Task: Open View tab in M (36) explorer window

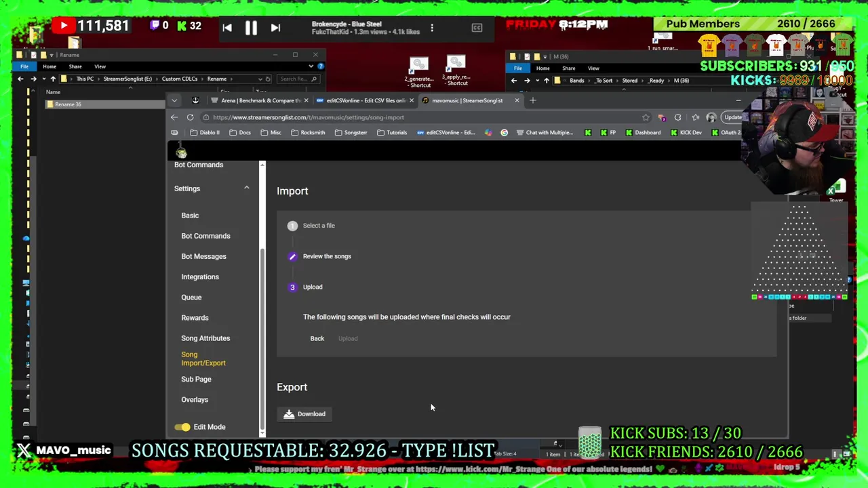Action: [593, 68]
